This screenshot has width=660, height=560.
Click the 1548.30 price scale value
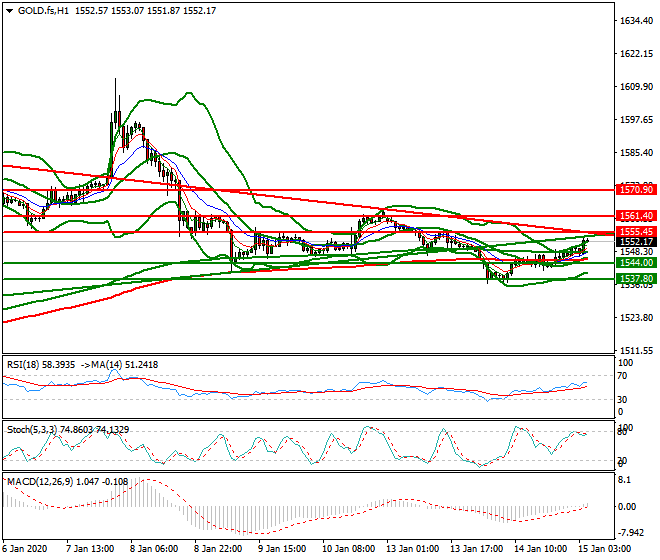(636, 252)
